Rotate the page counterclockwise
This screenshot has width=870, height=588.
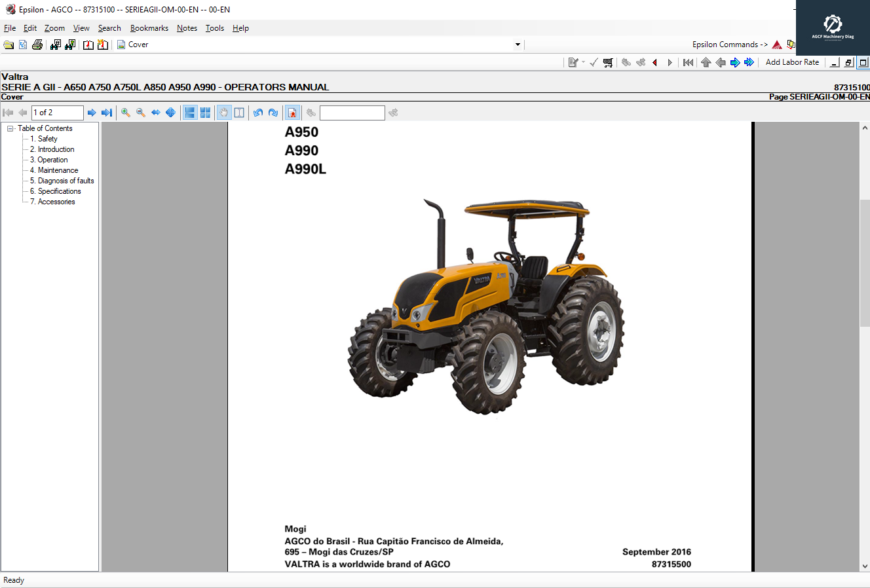click(258, 112)
